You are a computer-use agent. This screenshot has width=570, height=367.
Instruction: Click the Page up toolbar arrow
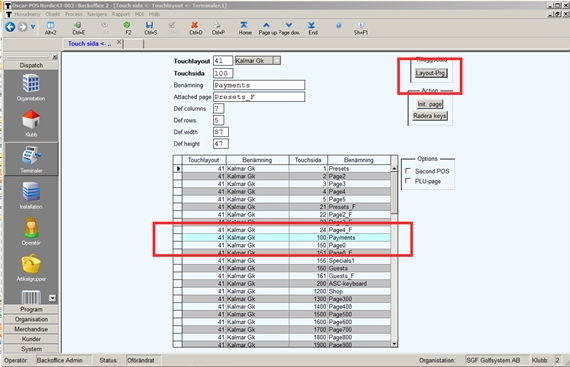[267, 28]
